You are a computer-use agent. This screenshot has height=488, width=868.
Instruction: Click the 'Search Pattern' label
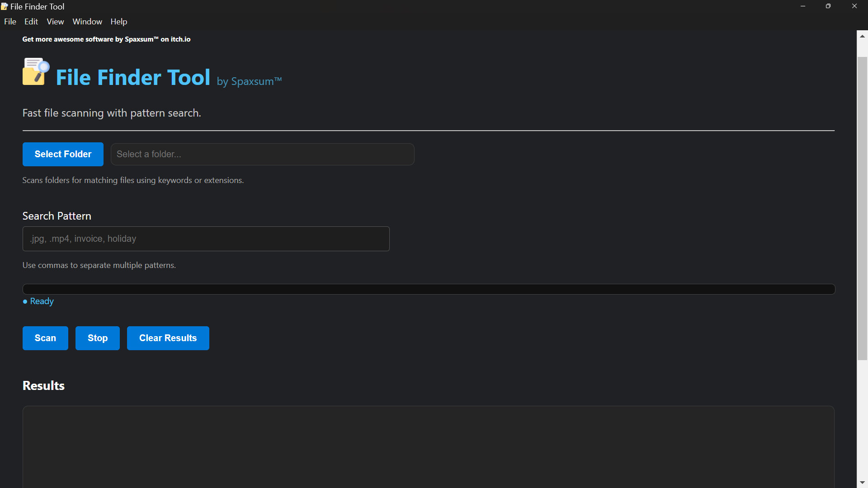pos(57,216)
